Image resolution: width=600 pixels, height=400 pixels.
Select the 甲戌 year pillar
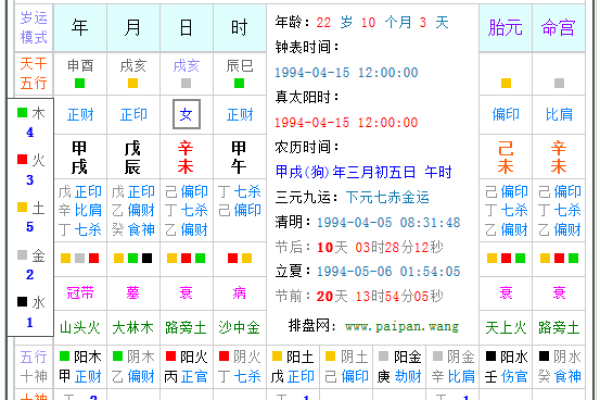pos(80,157)
